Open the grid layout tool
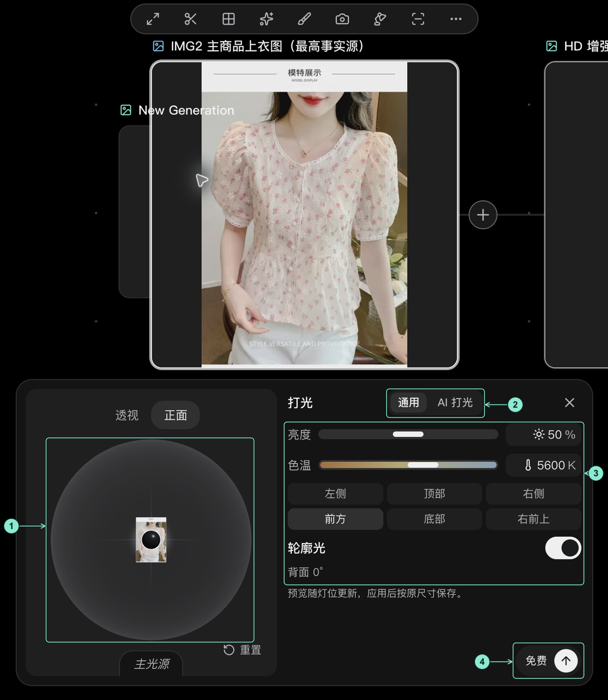608x700 pixels. (x=228, y=19)
